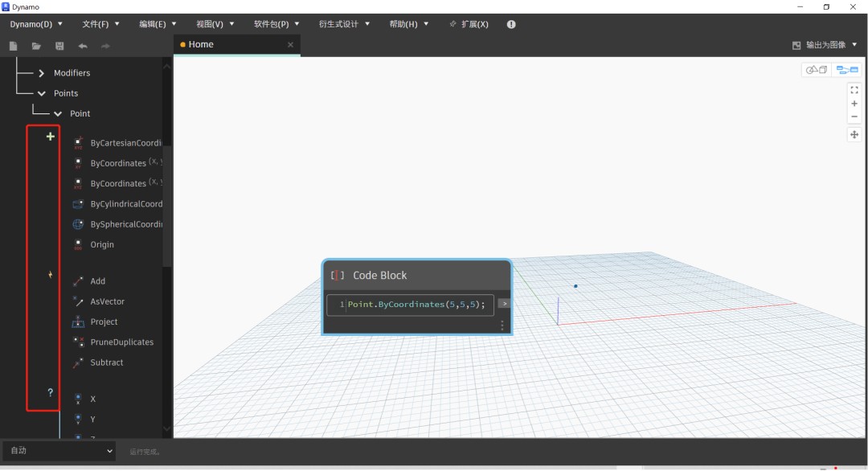The height and width of the screenshot is (471, 868).
Task: Click the Y query node in library
Action: 93,420
